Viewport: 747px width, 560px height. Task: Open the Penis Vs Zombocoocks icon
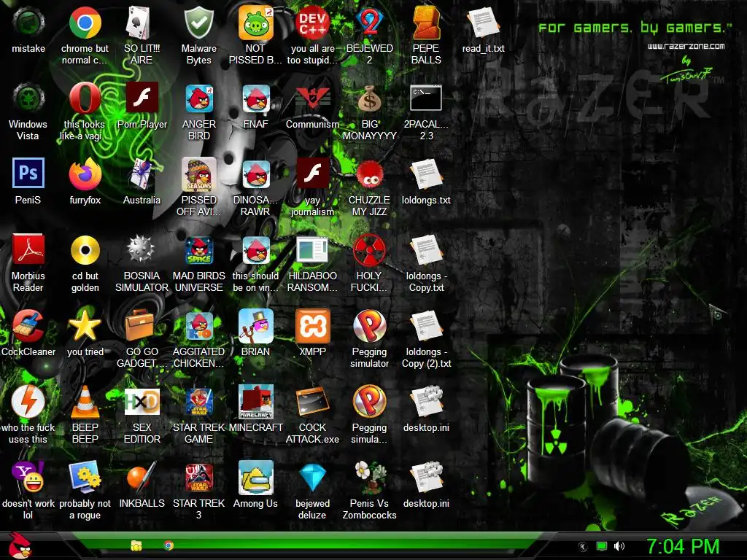pyautogui.click(x=369, y=477)
